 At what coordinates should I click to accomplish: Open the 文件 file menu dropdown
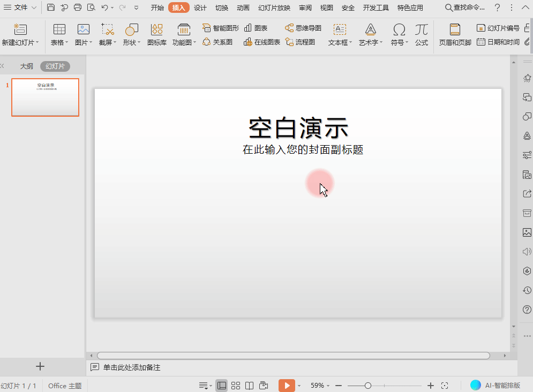[20, 7]
